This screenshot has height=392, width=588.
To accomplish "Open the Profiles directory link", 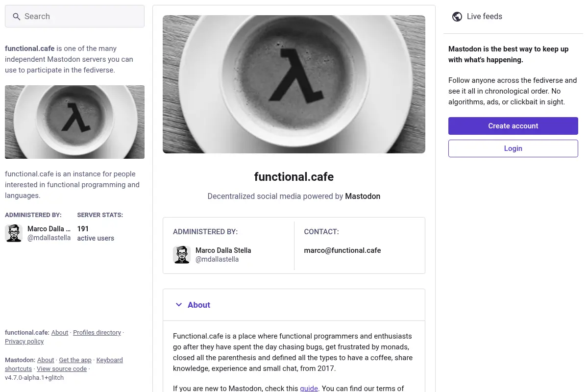I will [97, 333].
